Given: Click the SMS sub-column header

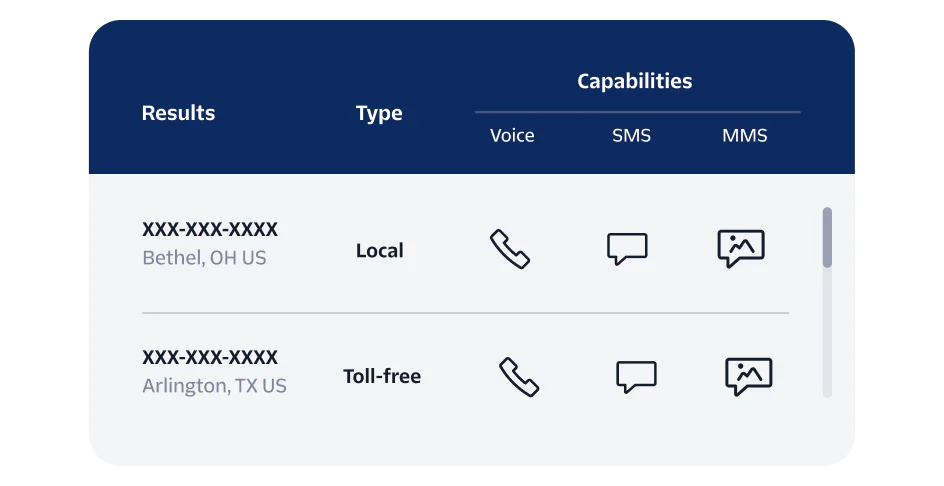Looking at the screenshot, I should (x=631, y=135).
